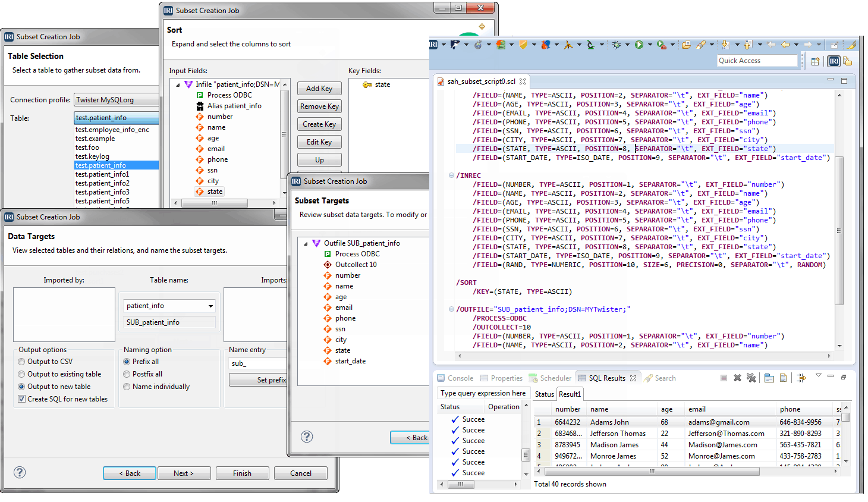Open the Status tab in SQL Results
Viewport: 868px width, 502px height.
544,394
